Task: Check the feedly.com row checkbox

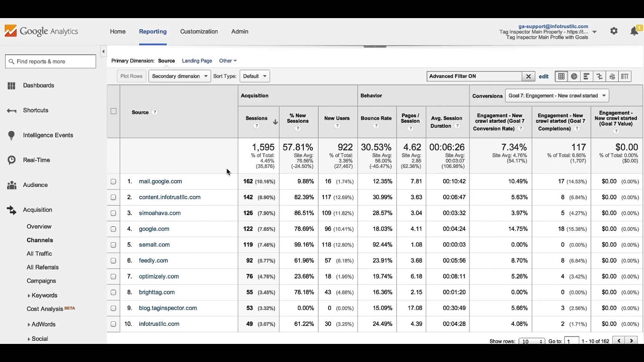Action: (113, 260)
